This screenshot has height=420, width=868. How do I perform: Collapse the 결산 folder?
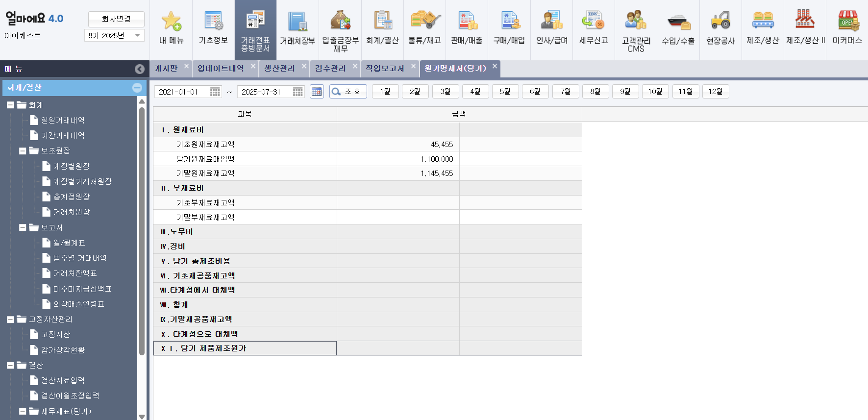pos(10,365)
